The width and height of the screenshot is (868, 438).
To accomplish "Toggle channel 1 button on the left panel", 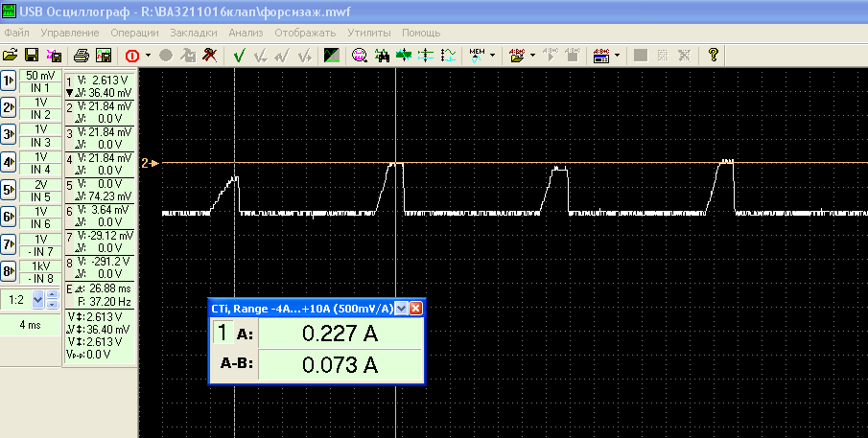I will [9, 81].
